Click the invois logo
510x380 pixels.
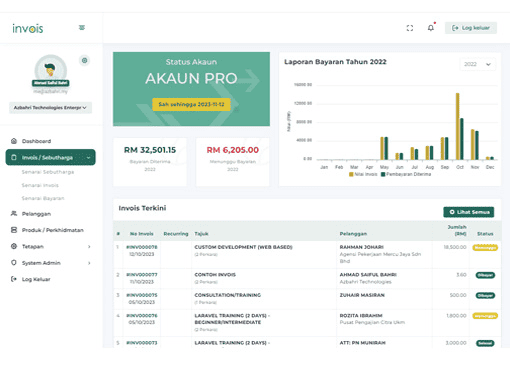pyautogui.click(x=28, y=29)
